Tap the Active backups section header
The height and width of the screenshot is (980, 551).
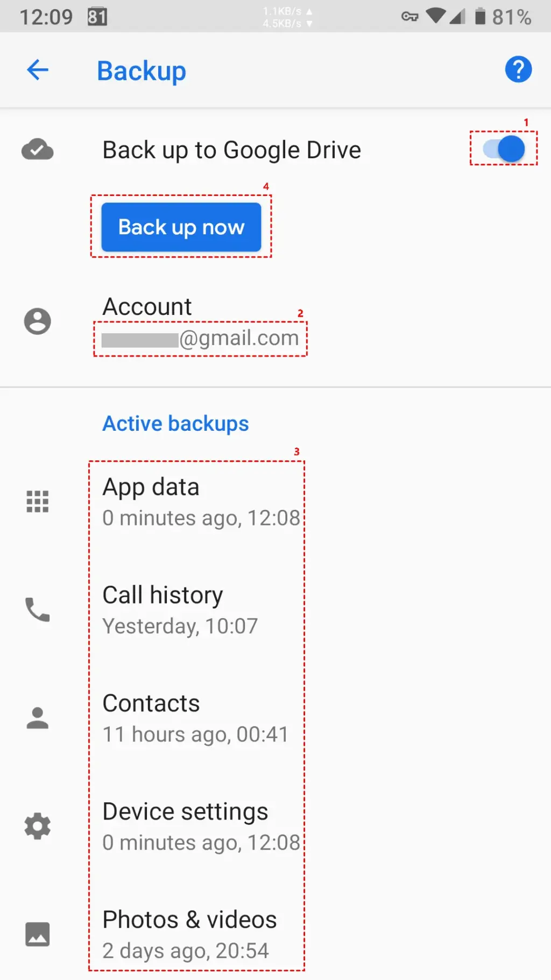point(175,423)
